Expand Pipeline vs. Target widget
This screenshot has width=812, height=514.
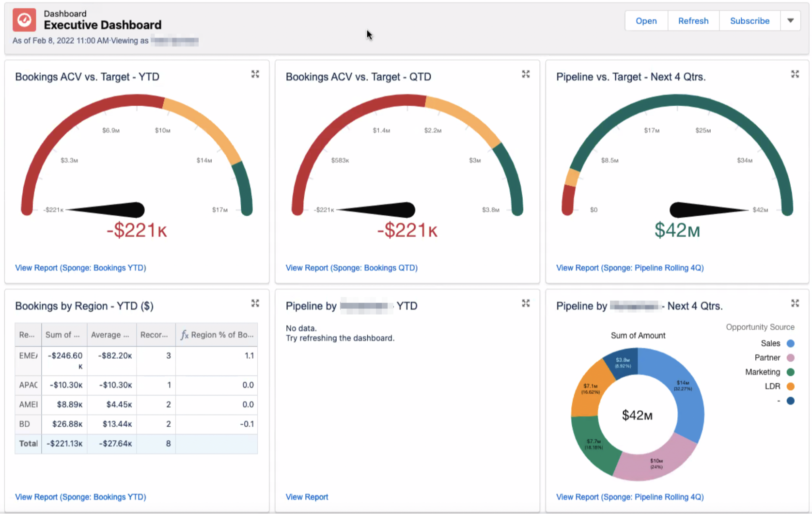[795, 74]
